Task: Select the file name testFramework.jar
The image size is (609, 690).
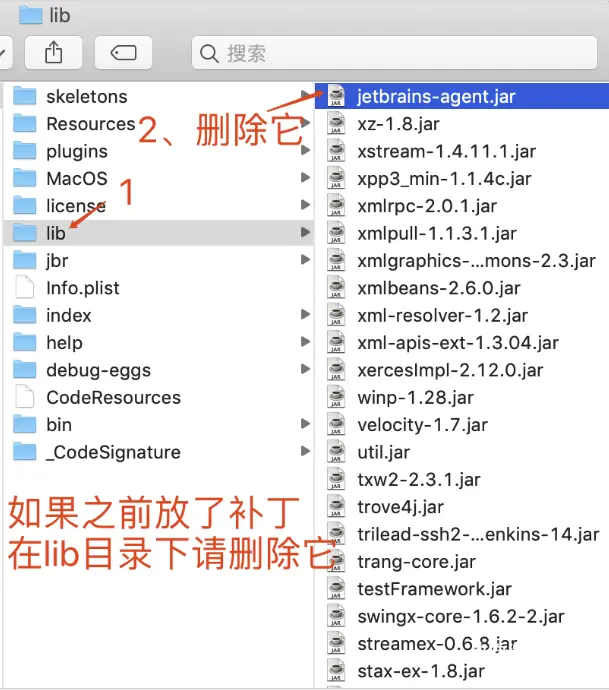Action: point(434,589)
